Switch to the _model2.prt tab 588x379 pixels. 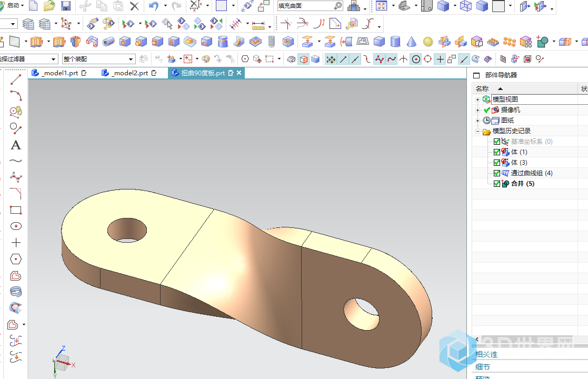pyautogui.click(x=129, y=73)
